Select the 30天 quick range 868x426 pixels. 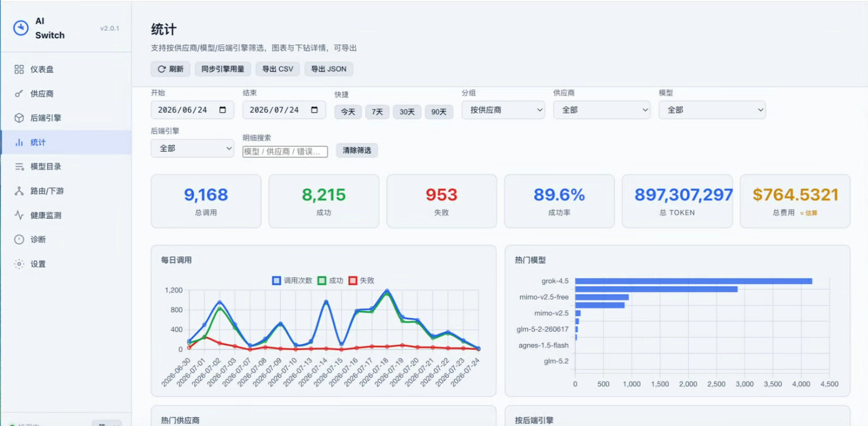coord(407,112)
